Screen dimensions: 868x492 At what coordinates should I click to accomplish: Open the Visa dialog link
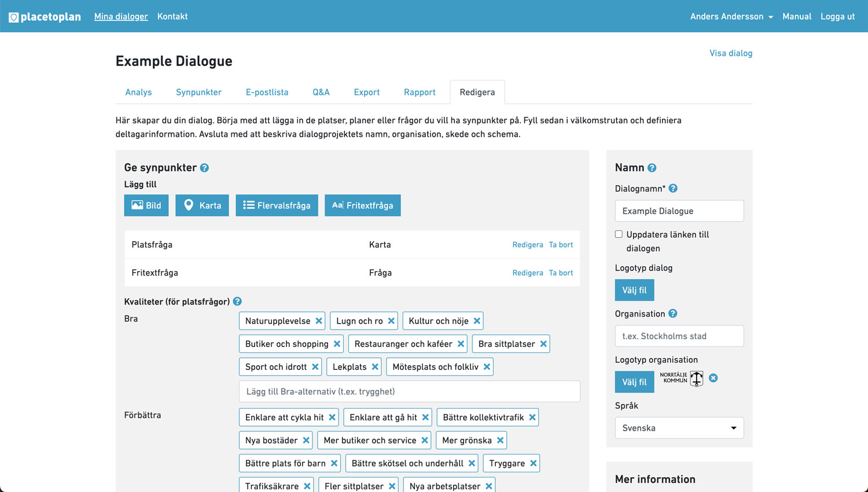click(731, 53)
